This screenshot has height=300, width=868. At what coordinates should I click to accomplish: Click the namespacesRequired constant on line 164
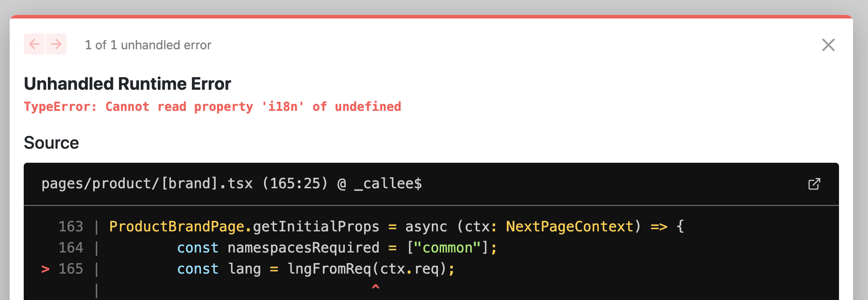click(303, 248)
